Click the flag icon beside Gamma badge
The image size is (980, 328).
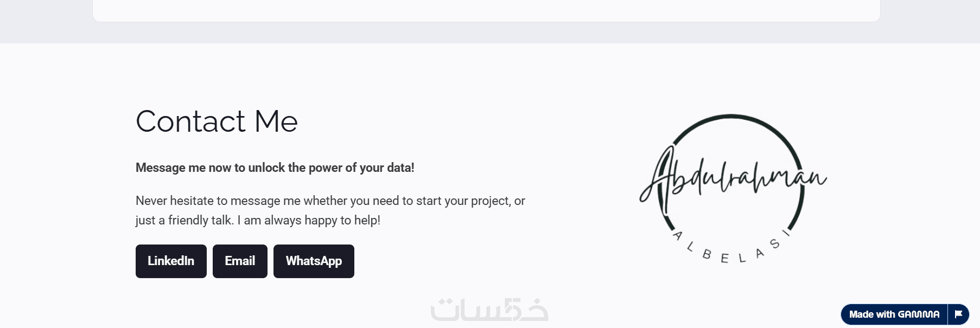tap(958, 314)
